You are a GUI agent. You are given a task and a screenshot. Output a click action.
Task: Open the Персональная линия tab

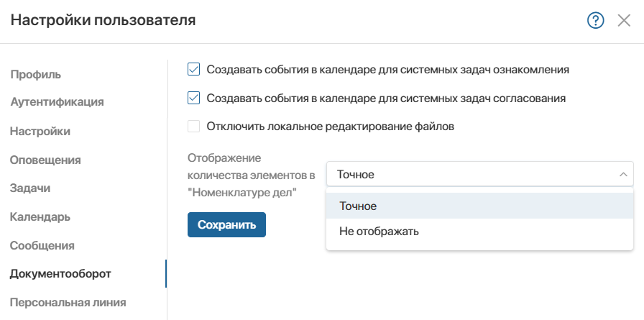click(68, 302)
